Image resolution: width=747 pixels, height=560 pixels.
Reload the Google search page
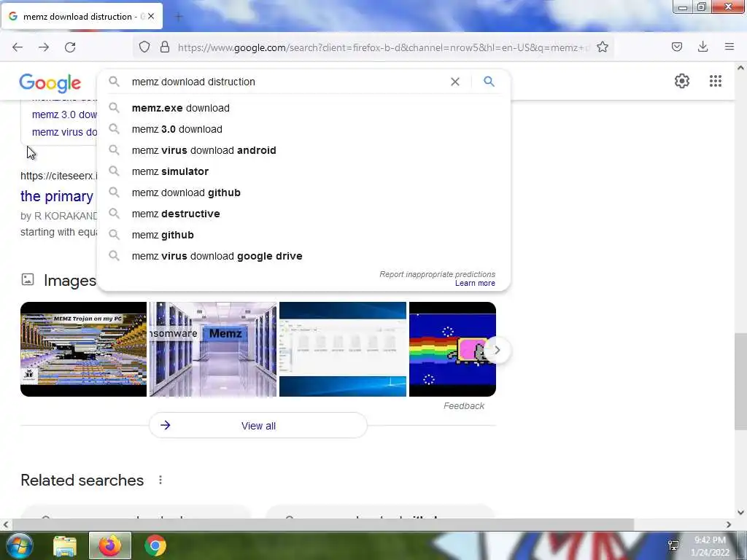tap(70, 47)
